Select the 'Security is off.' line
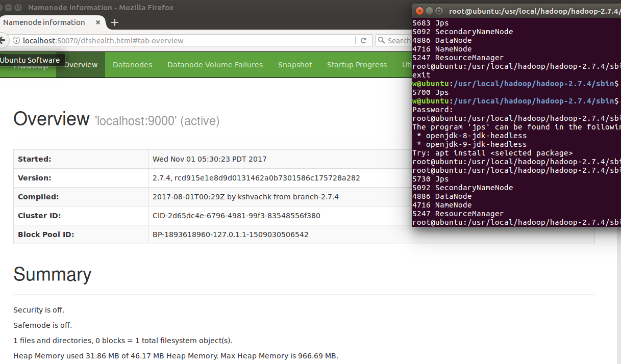Image resolution: width=621 pixels, height=364 pixels. [39, 310]
